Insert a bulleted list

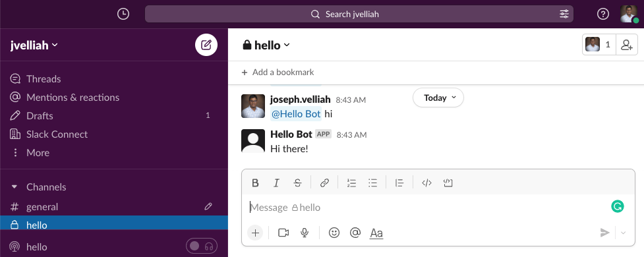point(373,183)
